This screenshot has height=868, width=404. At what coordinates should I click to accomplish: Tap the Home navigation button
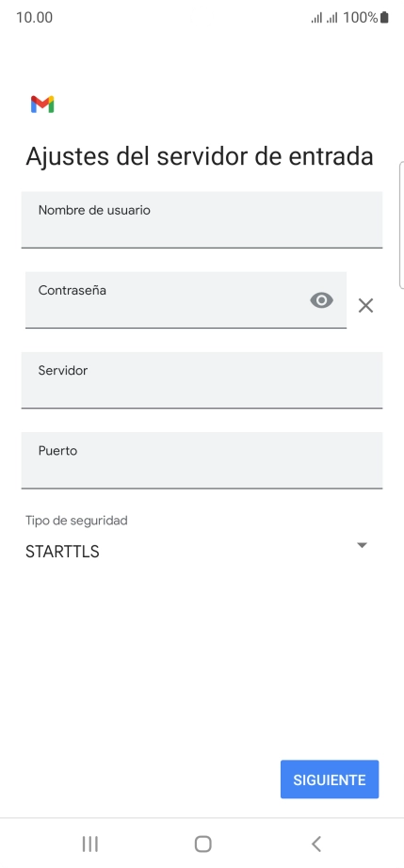203,844
